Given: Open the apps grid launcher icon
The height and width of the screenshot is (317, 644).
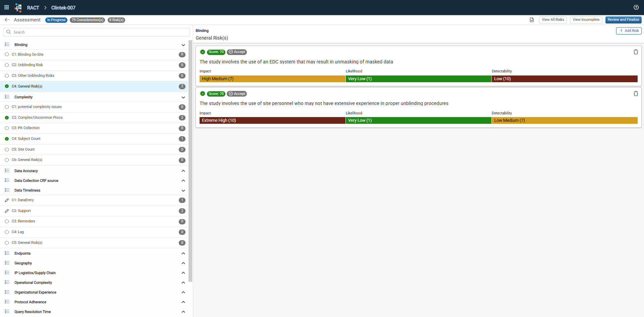Looking at the screenshot, I should pyautogui.click(x=6, y=7).
